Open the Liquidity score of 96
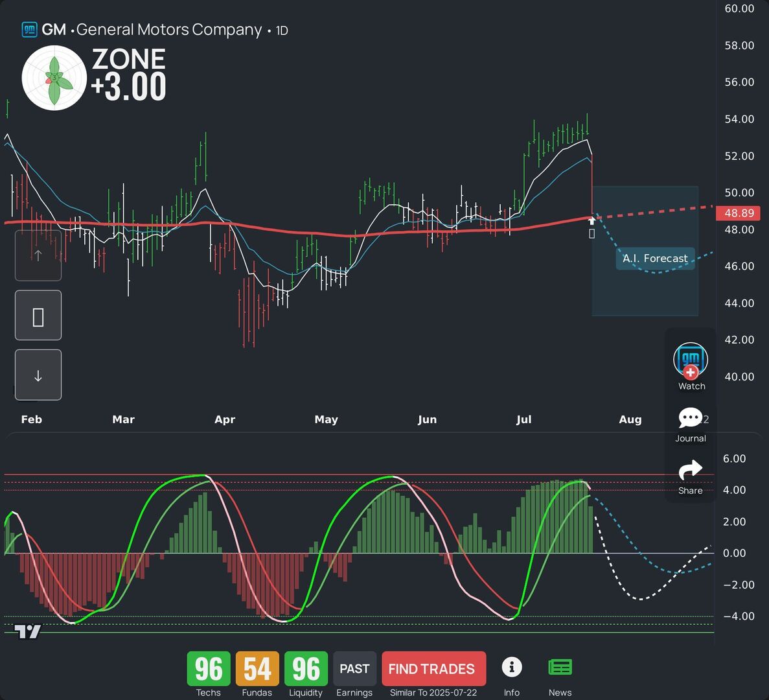769x700 pixels. click(x=306, y=669)
